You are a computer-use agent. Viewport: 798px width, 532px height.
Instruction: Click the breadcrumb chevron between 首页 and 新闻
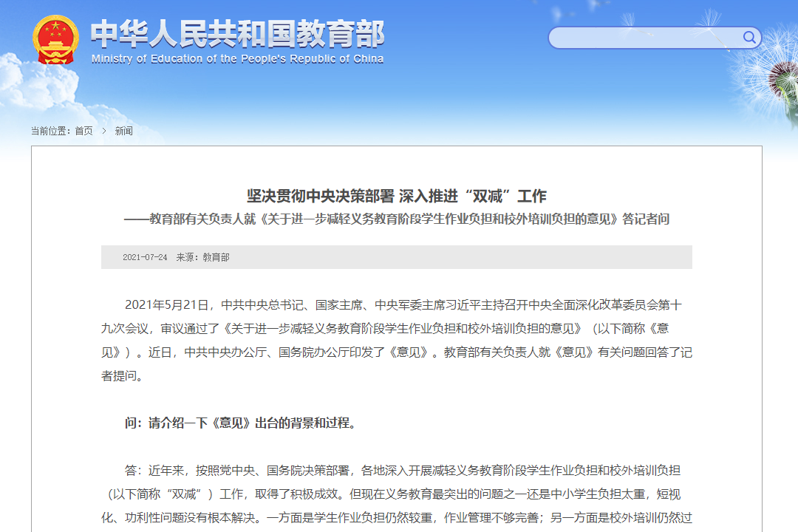click(x=104, y=131)
